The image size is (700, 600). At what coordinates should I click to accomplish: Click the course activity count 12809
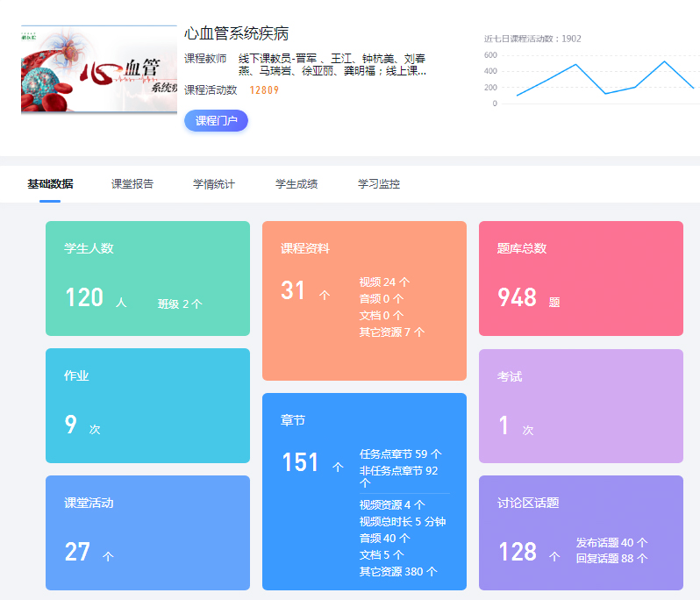pyautogui.click(x=264, y=90)
